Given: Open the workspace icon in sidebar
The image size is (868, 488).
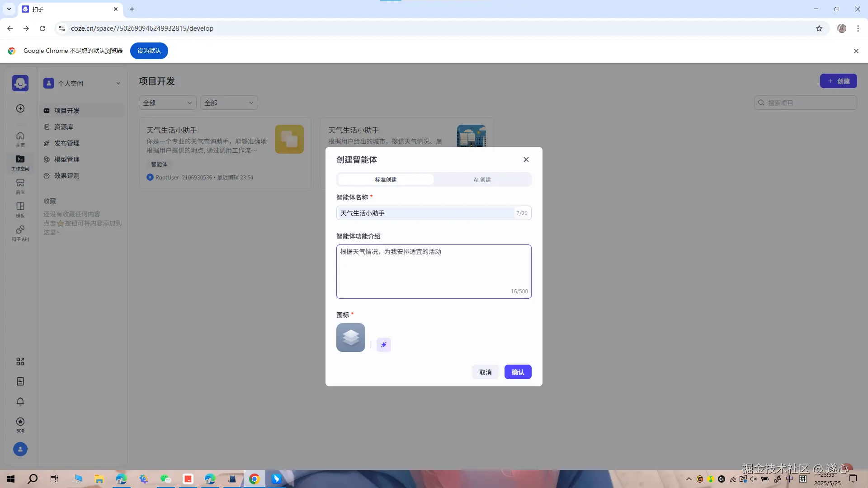Looking at the screenshot, I should click(x=20, y=162).
